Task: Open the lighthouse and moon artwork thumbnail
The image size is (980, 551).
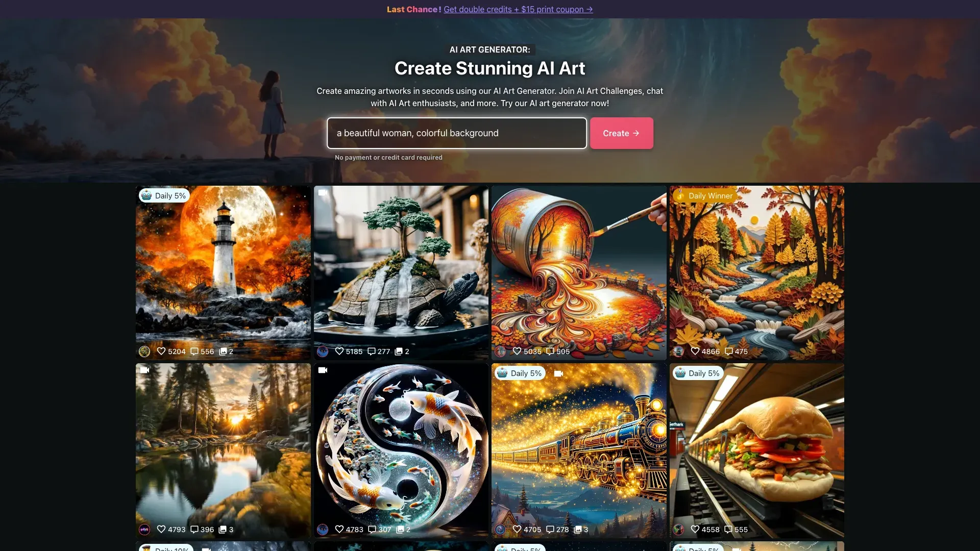Action: pyautogui.click(x=223, y=272)
